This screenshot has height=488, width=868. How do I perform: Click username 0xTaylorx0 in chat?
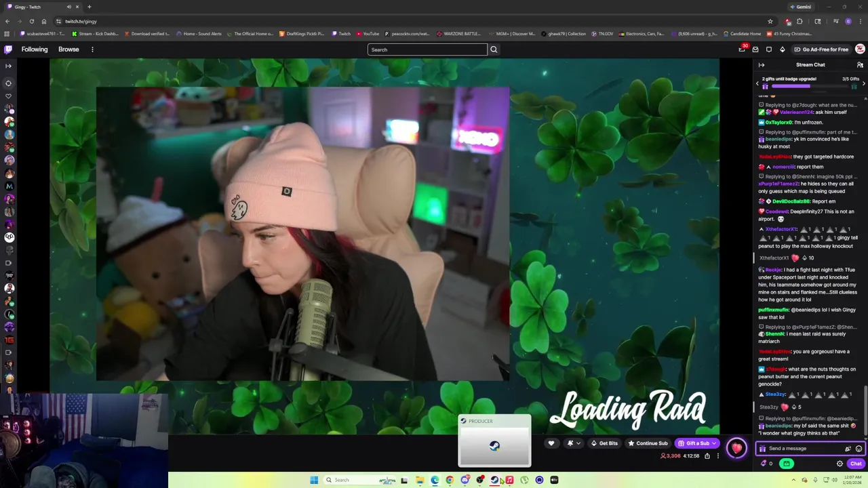click(x=780, y=122)
